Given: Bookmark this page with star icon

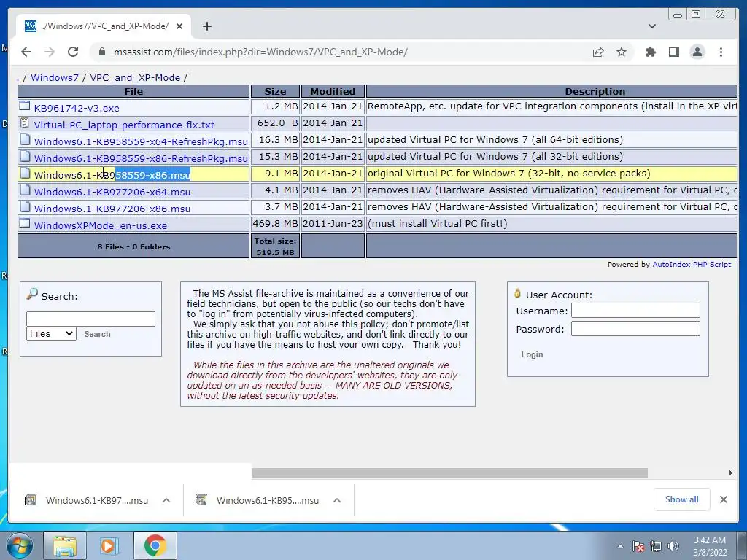Looking at the screenshot, I should (x=622, y=52).
